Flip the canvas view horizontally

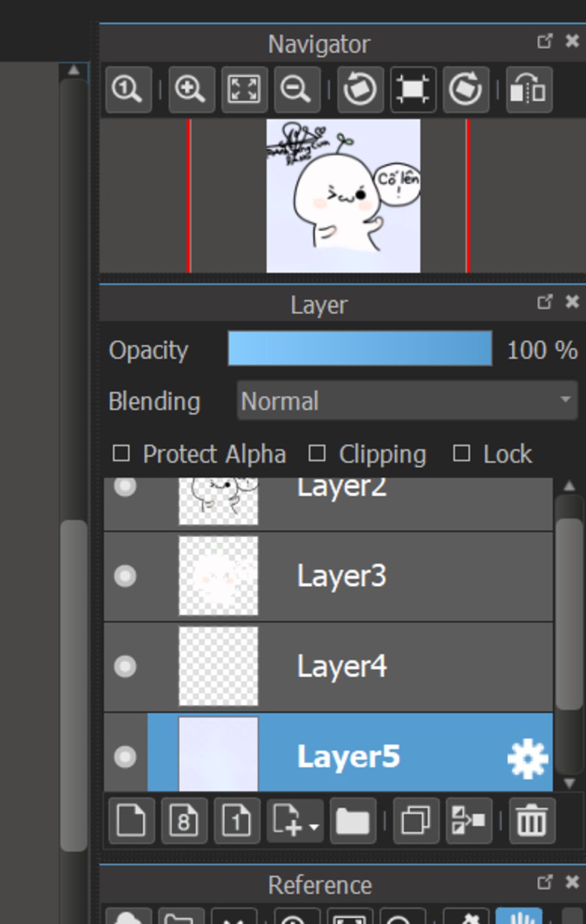coord(528,90)
